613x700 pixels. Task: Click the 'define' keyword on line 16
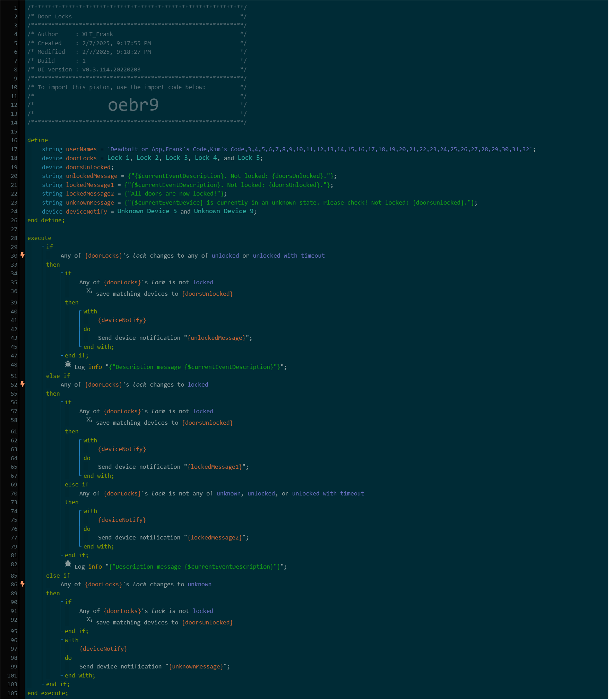point(37,140)
